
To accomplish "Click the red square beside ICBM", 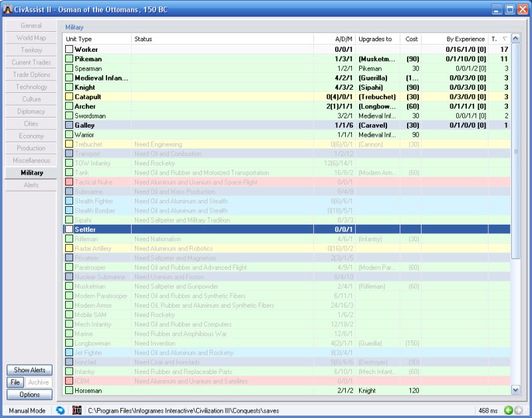I will point(69,381).
